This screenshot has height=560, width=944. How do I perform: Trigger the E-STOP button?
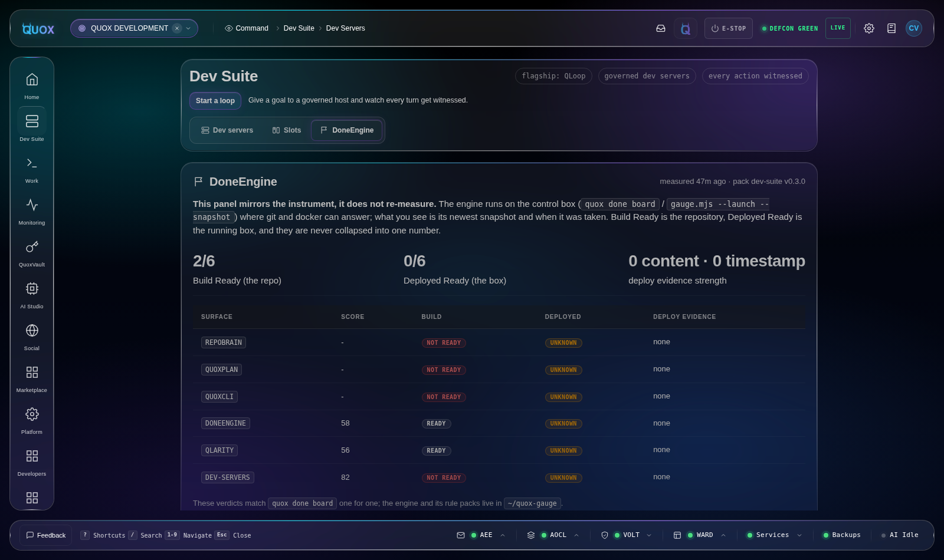[729, 28]
